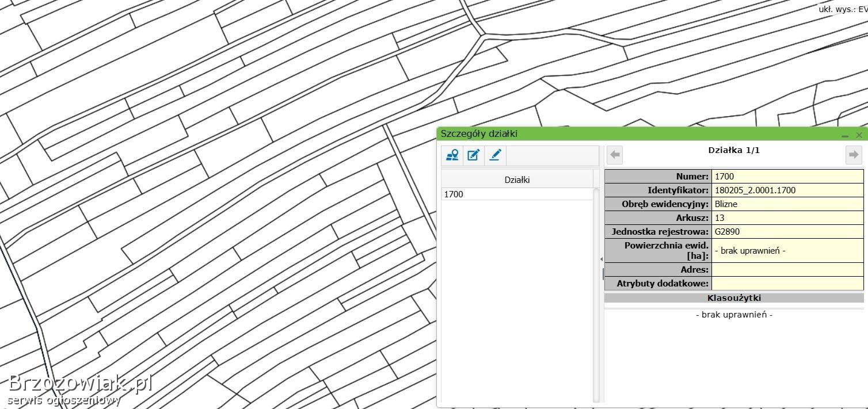Click the Szczegóły działki title bar
Screen dimensions: 868x409
[x=633, y=134]
